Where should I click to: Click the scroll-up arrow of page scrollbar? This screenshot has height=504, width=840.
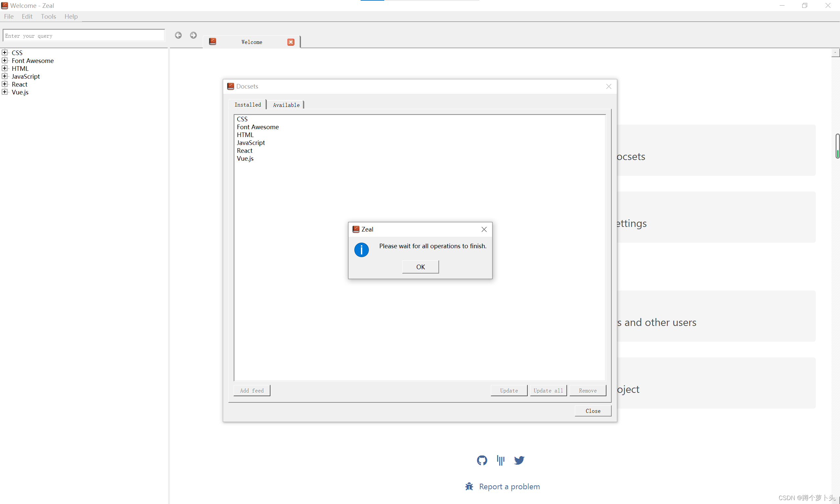tap(835, 53)
